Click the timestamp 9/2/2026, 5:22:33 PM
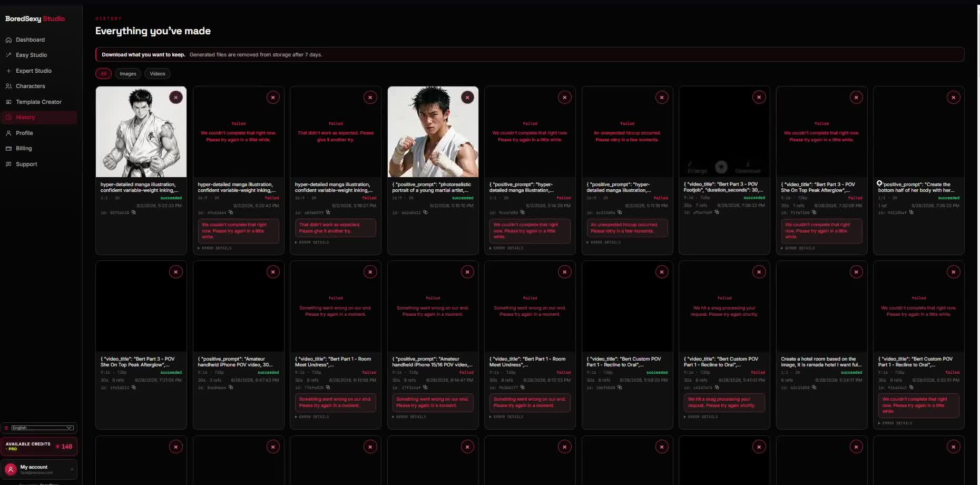The width and height of the screenshot is (980, 485). tap(159, 206)
